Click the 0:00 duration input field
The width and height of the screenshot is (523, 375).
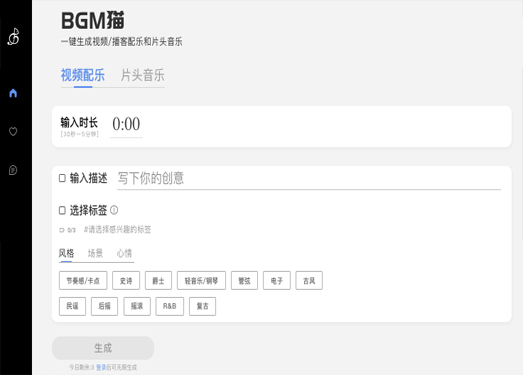tap(126, 124)
